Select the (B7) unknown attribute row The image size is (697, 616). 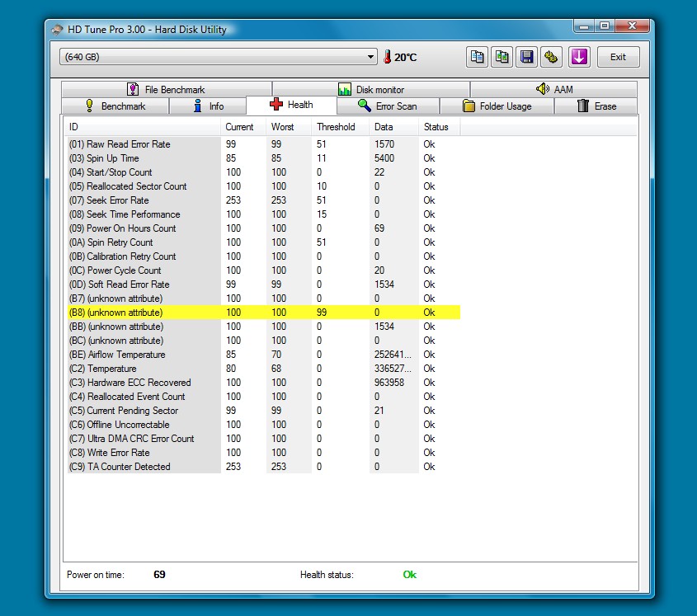point(264,299)
